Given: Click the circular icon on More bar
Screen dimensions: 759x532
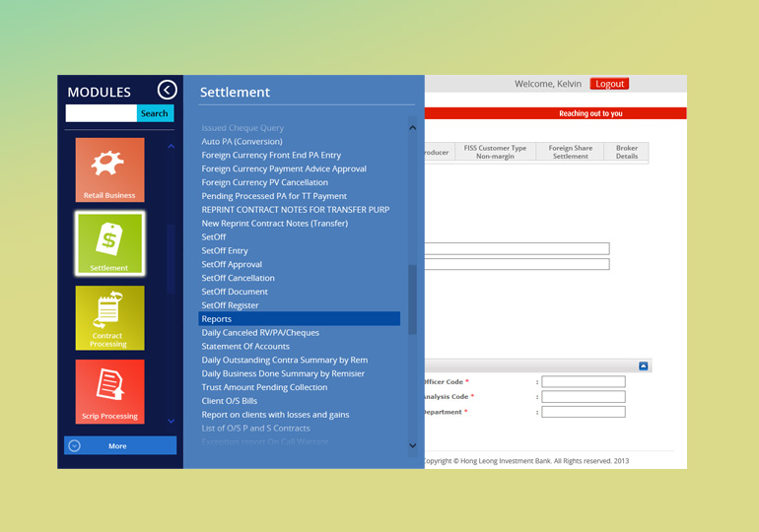Looking at the screenshot, I should [x=75, y=446].
